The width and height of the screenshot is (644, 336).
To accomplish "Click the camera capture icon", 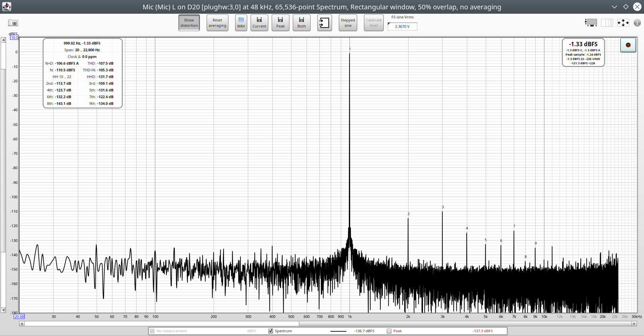I will coord(13,23).
